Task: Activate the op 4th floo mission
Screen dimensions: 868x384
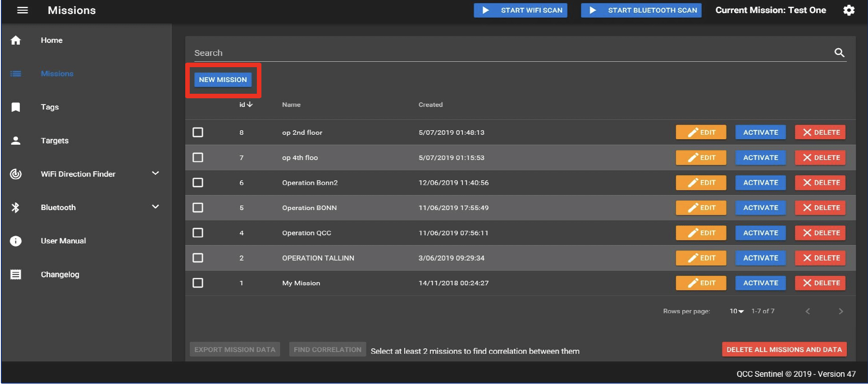Action: [761, 157]
